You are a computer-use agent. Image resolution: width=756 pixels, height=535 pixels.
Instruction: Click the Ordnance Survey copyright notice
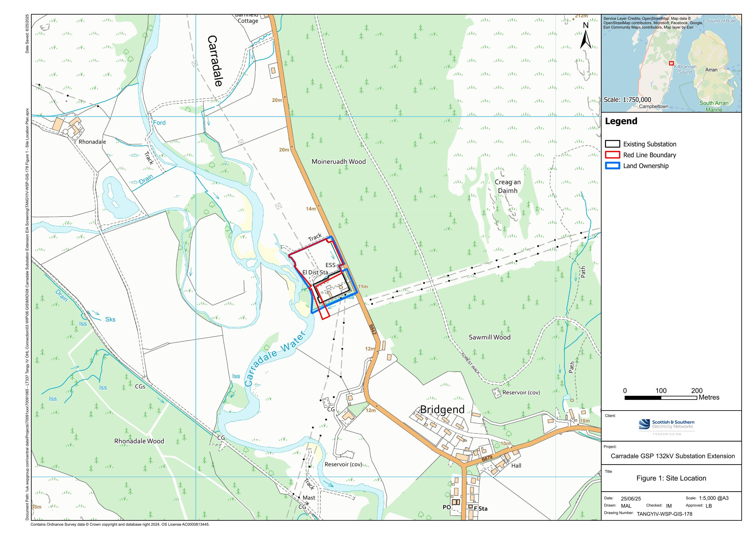[120, 524]
